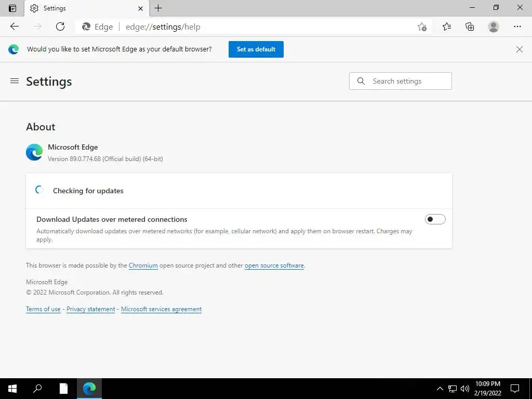Click the Edge logo in default banner
Screen dimensions: 532x399
click(x=14, y=49)
